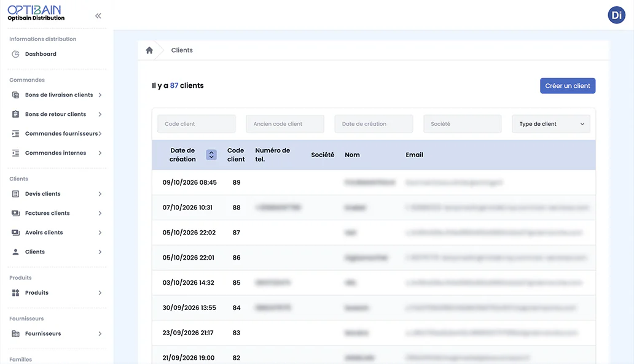Click client code 84 cell
The image size is (634, 364).
coord(237,308)
